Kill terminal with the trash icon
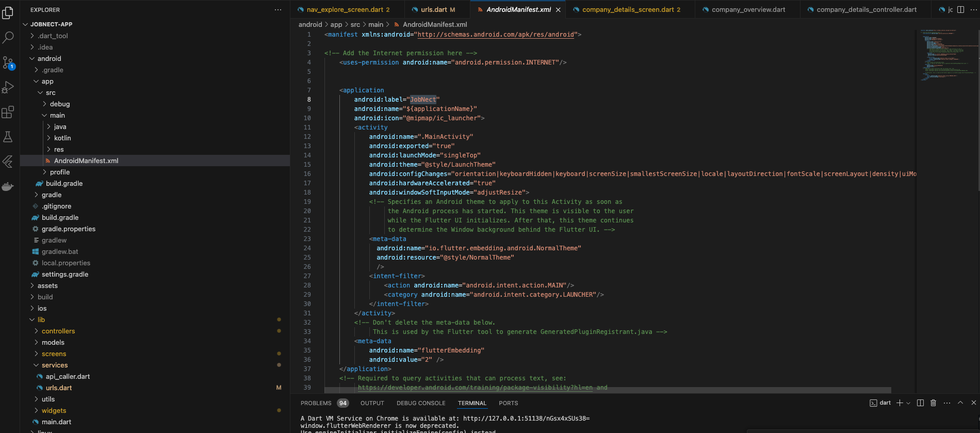This screenshot has width=980, height=433. point(933,403)
